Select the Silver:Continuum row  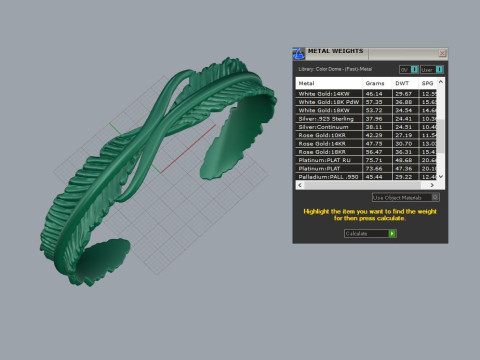[x=366, y=127]
